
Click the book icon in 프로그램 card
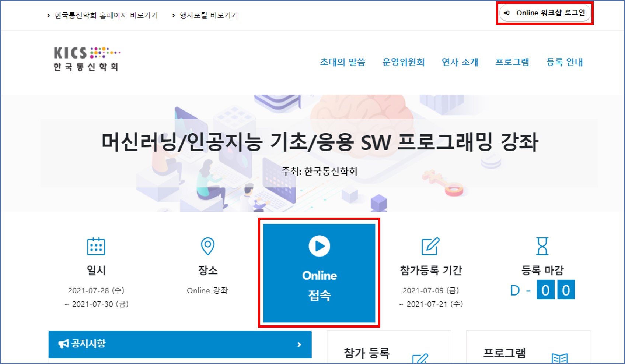tap(559, 358)
